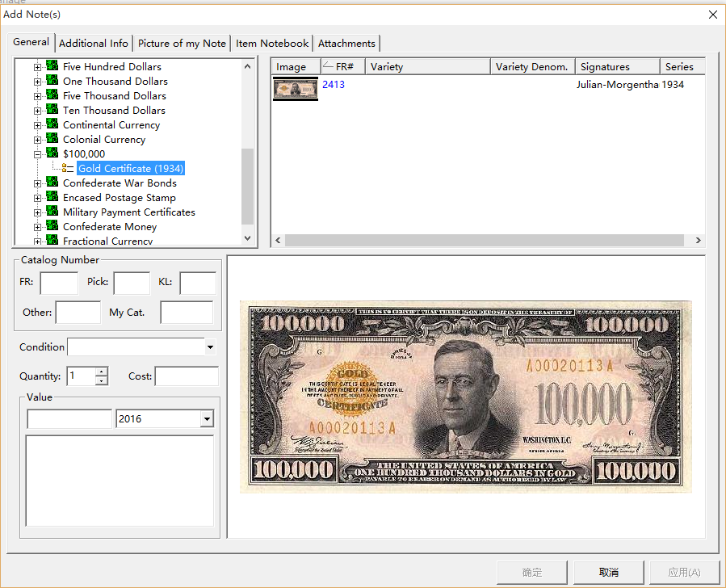Collapse the $100,000 tree branch
This screenshot has width=726, height=588.
tap(38, 153)
